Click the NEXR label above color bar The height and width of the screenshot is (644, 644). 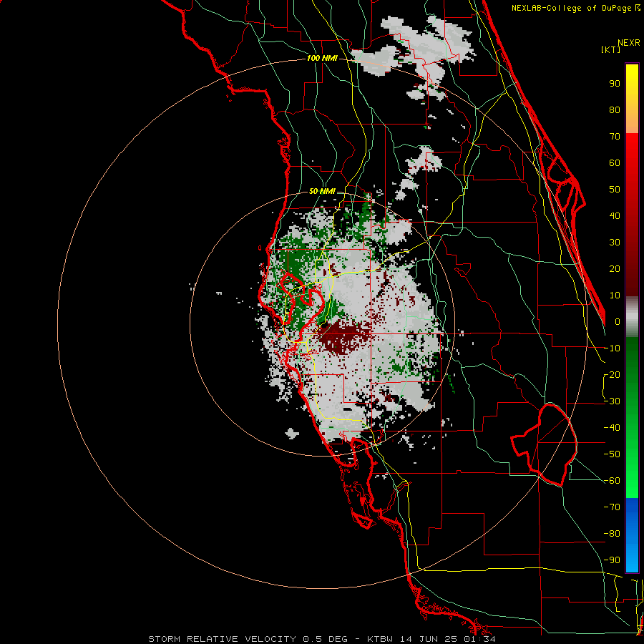tap(629, 43)
